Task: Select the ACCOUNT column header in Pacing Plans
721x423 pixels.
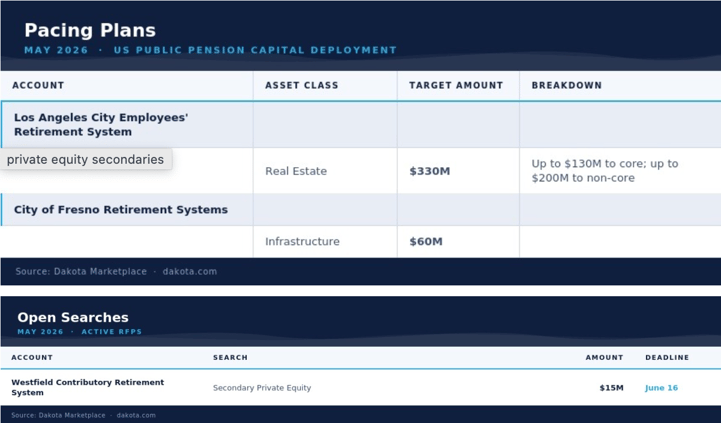Action: 38,85
